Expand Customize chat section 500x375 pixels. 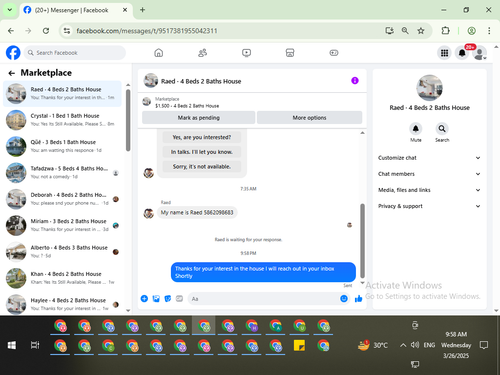[429, 158]
